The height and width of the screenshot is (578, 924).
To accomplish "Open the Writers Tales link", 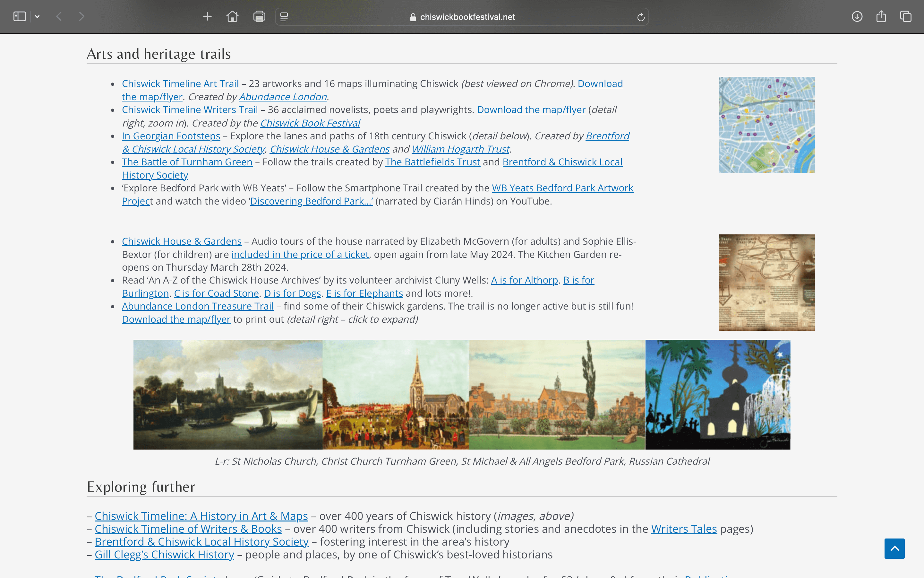I will 684,529.
